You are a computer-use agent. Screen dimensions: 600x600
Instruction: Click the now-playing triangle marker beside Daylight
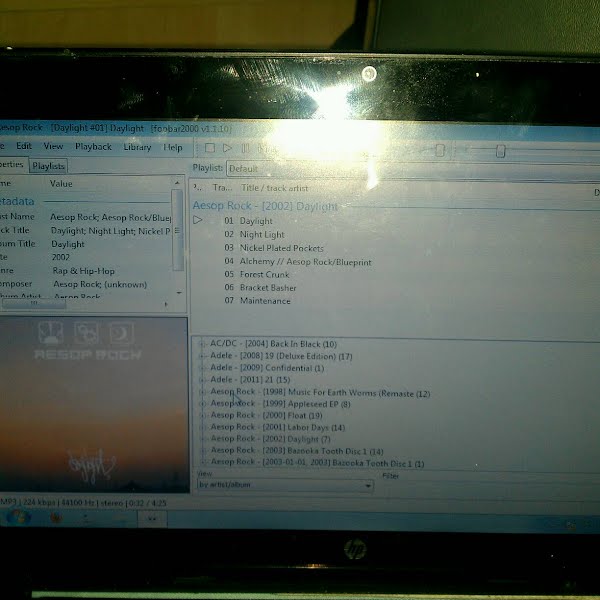pyautogui.click(x=197, y=220)
